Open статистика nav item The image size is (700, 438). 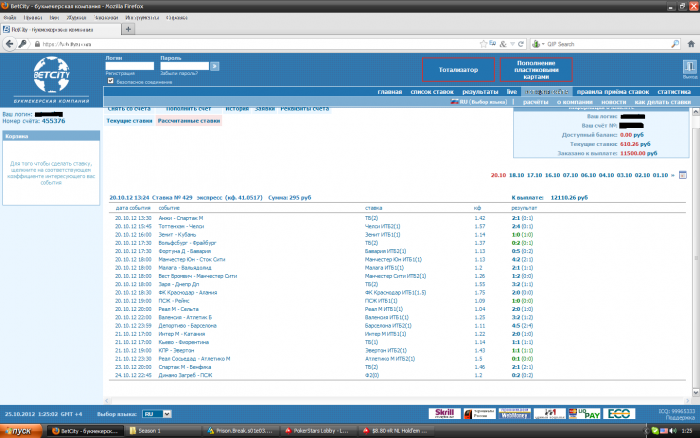pos(674,92)
